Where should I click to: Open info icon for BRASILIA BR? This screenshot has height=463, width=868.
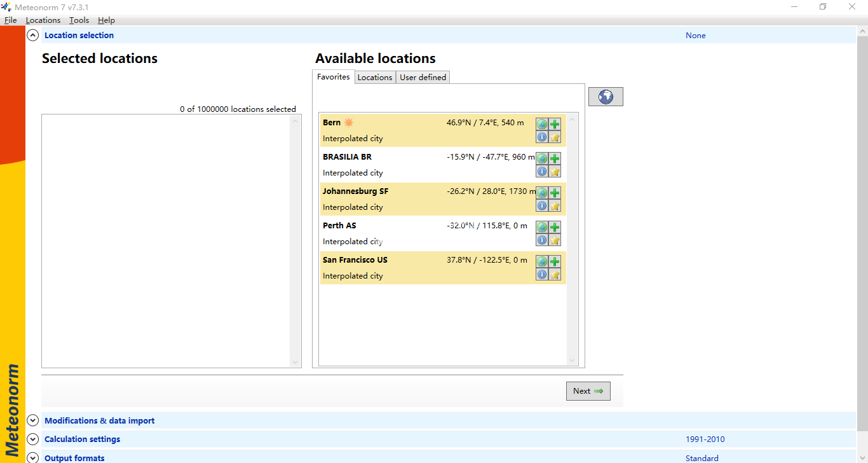point(542,171)
